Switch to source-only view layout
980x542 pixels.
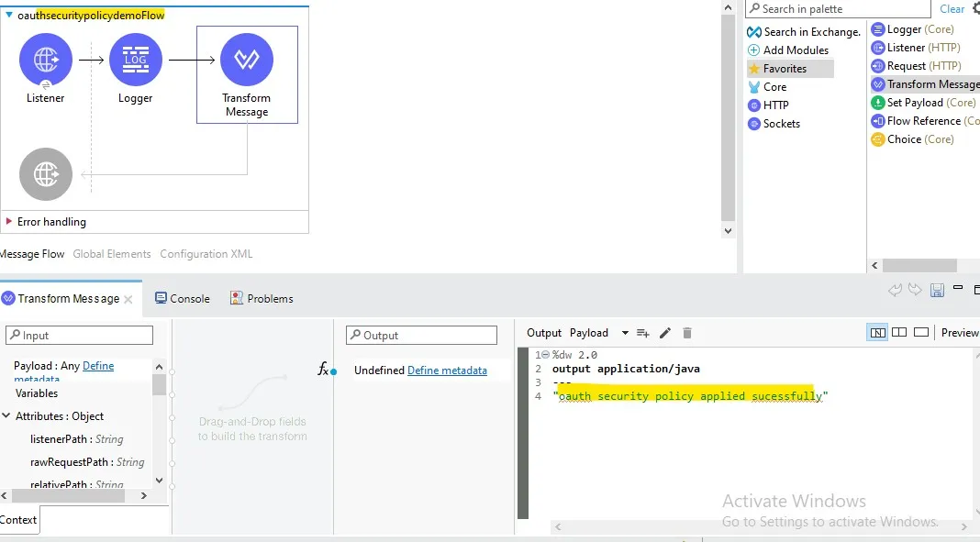click(x=921, y=332)
